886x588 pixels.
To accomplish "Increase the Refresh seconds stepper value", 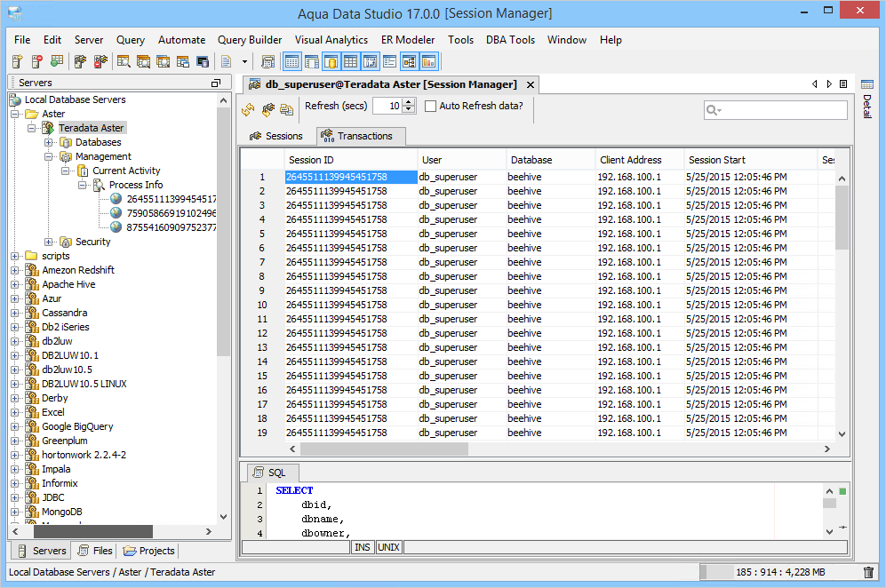I will pos(410,102).
